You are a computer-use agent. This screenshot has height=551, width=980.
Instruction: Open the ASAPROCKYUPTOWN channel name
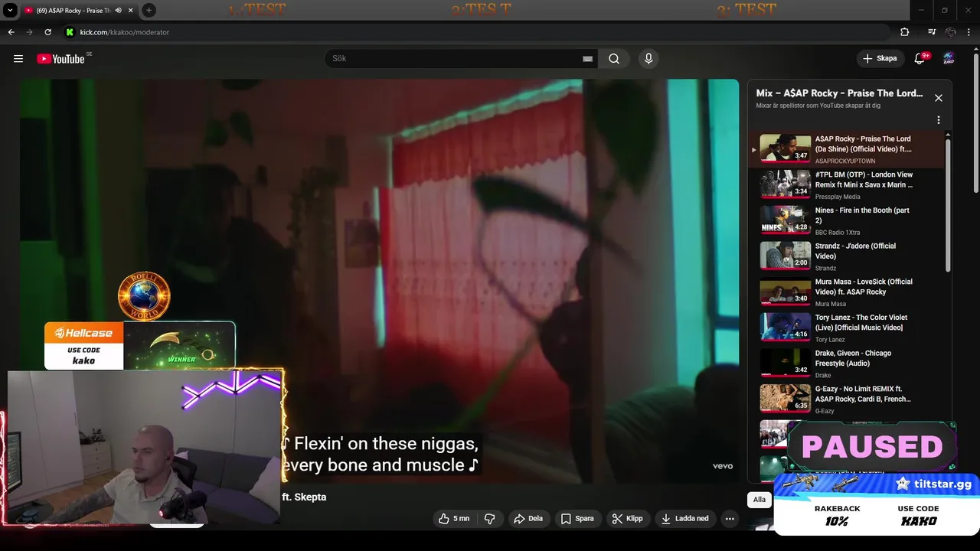click(844, 161)
